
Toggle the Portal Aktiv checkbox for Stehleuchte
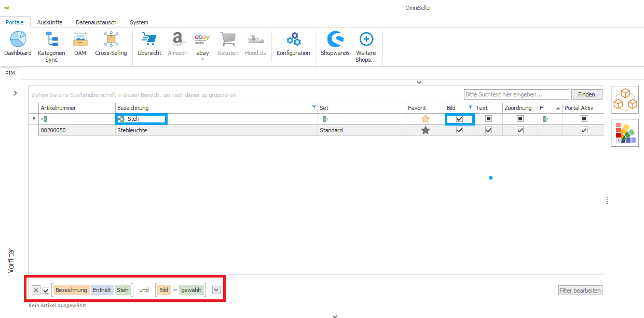(584, 130)
